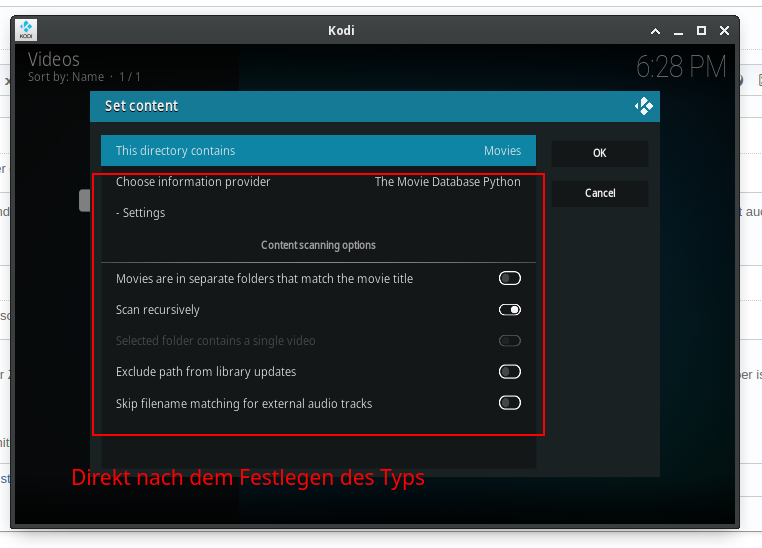The image size is (762, 548).
Task: Enable 'Skip filename matching for external audio tracks'
Action: pyautogui.click(x=509, y=403)
